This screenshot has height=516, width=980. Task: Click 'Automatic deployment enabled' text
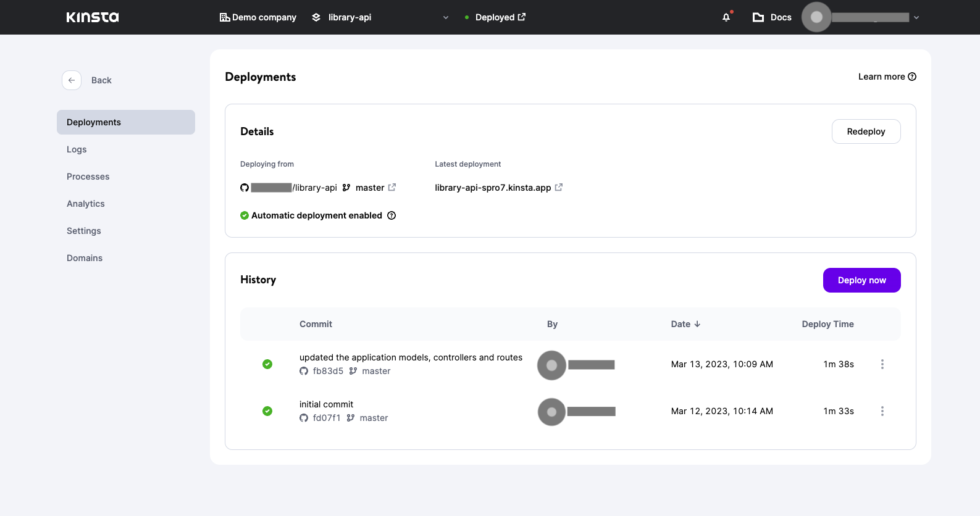click(317, 215)
